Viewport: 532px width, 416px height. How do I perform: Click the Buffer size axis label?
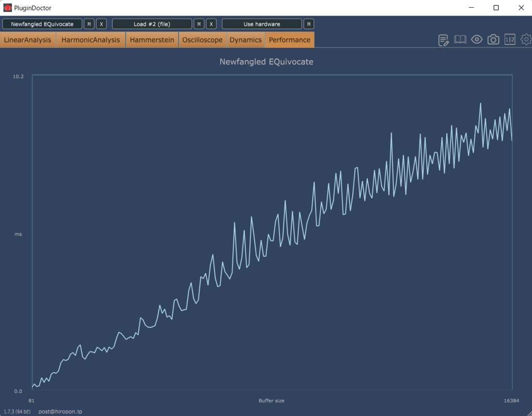coord(271,401)
